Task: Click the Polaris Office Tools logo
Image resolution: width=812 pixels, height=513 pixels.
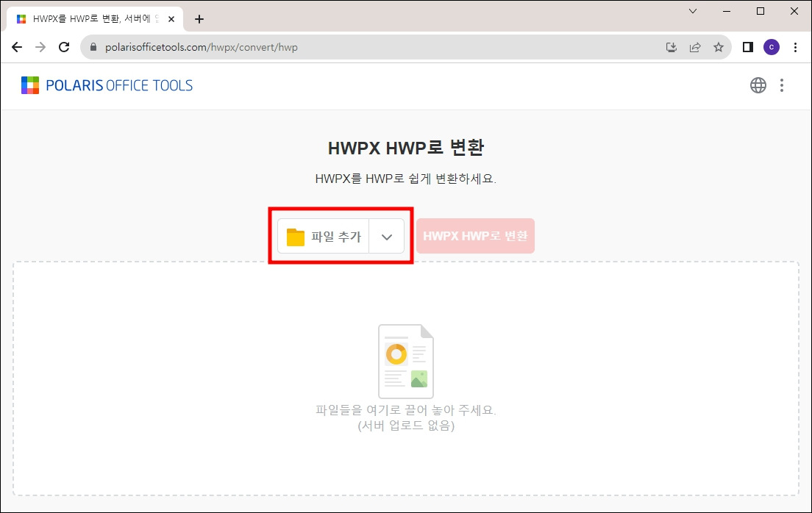Action: click(x=105, y=85)
